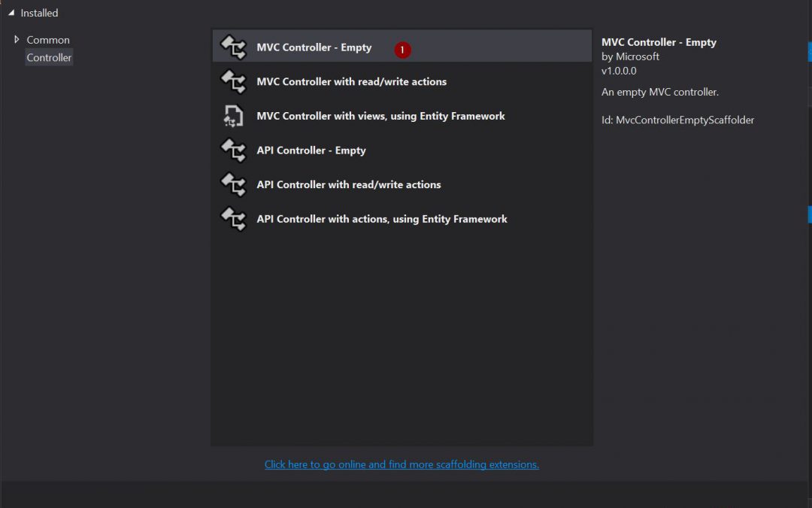Click the red numbered badge marker 1
The height and width of the screenshot is (508, 812).
pyautogui.click(x=402, y=50)
